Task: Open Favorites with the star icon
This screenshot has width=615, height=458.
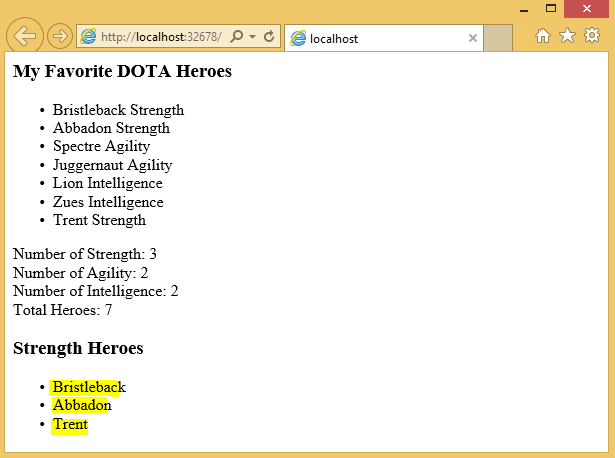Action: 567,36
